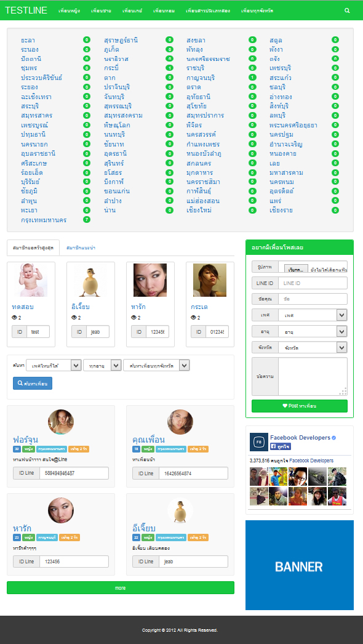Click the blue BANNER advertisement

pos(300,565)
